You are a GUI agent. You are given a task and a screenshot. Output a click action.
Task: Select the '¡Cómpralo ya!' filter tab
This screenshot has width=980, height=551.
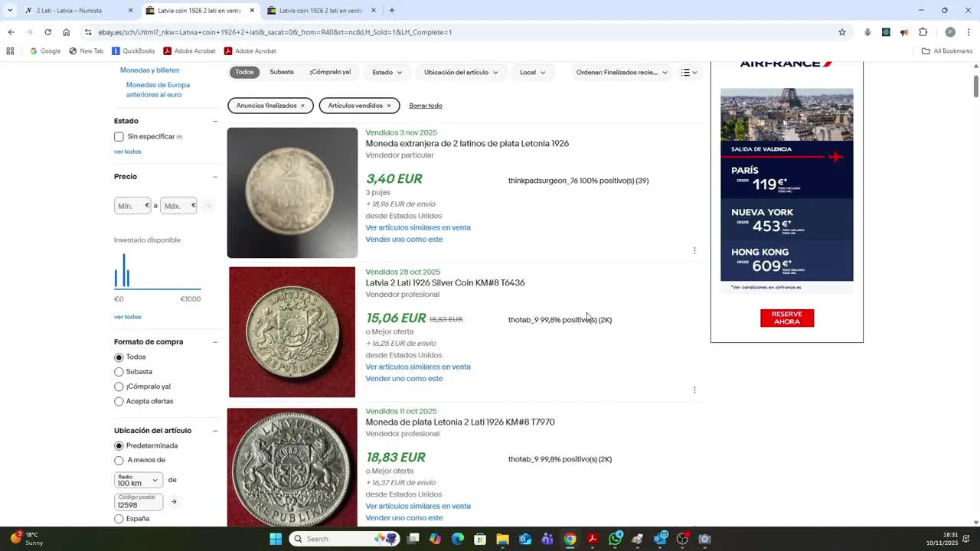pyautogui.click(x=330, y=72)
